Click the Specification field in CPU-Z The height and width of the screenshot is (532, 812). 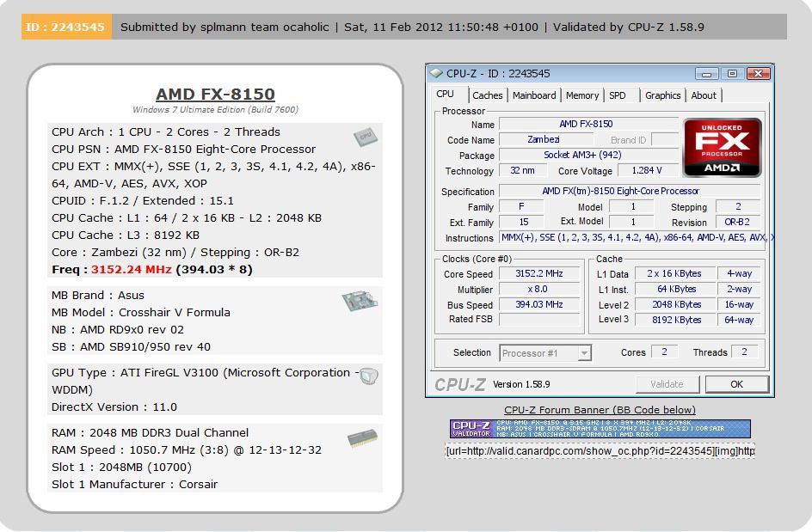pos(630,192)
